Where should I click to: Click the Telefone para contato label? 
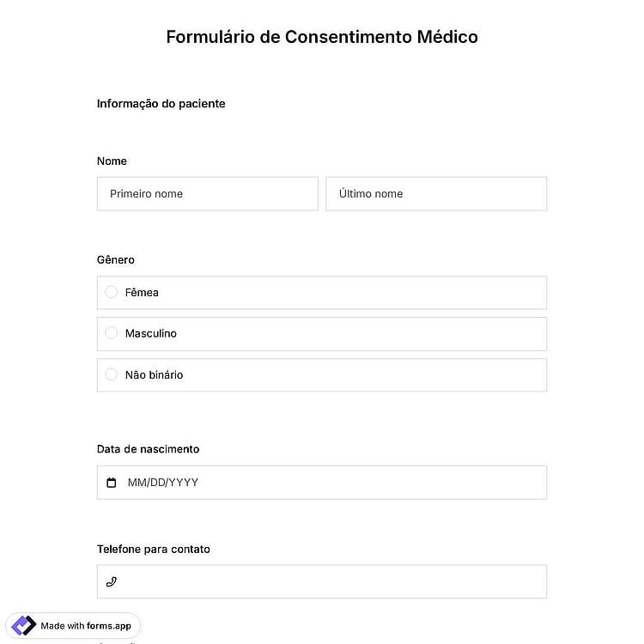pyautogui.click(x=154, y=550)
